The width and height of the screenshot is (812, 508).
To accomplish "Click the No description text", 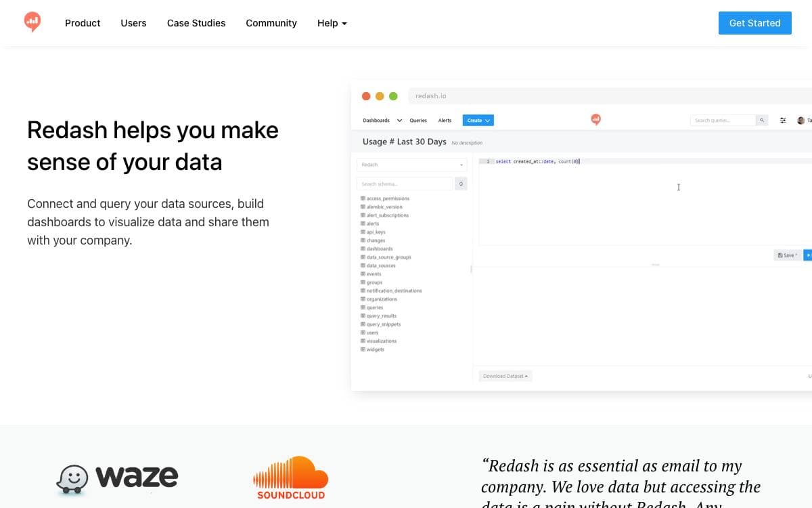I will click(x=467, y=143).
